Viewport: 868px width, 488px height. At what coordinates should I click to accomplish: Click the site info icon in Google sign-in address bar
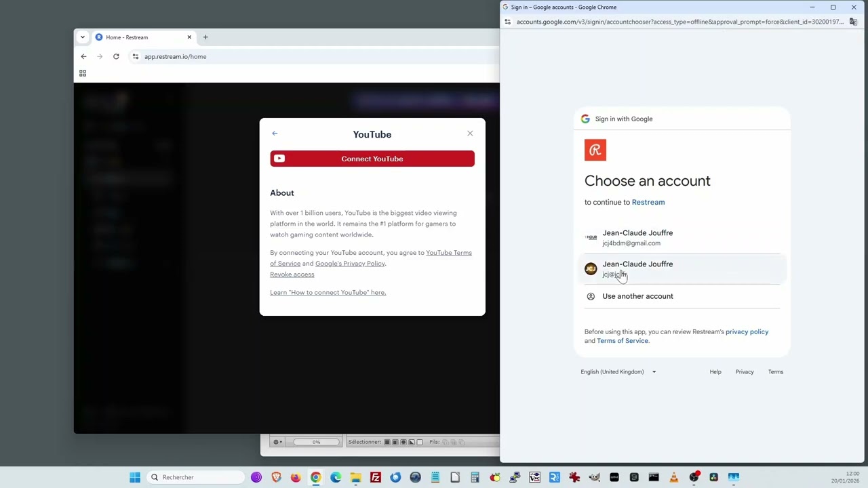tap(508, 22)
